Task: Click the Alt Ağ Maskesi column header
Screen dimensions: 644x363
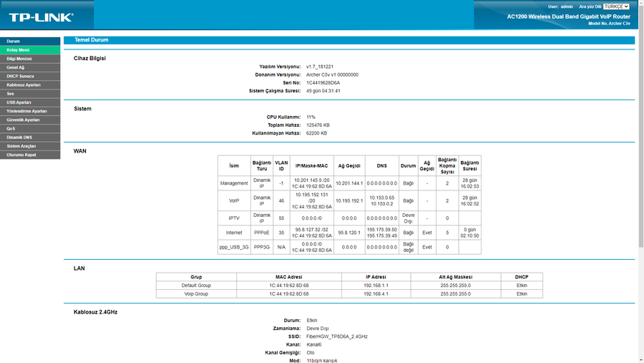Action: coord(456,277)
